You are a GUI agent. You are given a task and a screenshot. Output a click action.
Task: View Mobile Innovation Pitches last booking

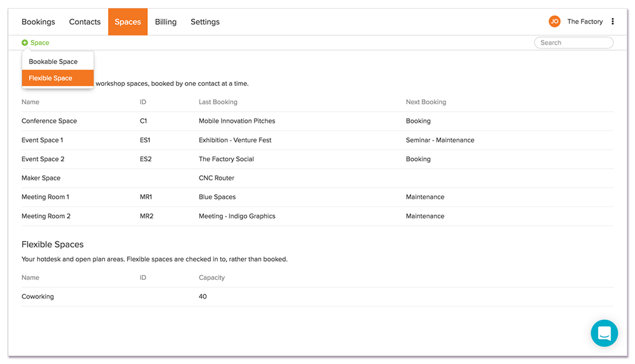(237, 121)
